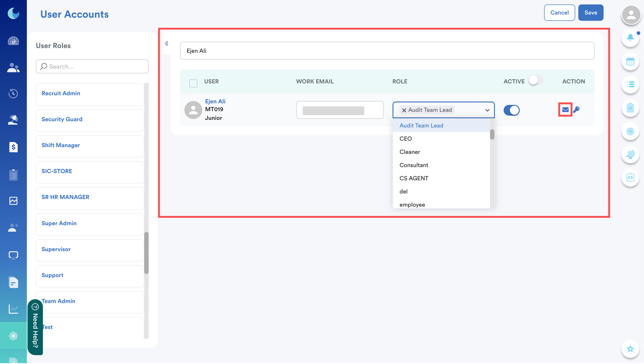Click the dashboard gauge icon in left sidebar
Image resolution: width=644 pixels, height=364 pixels.
[x=13, y=41]
